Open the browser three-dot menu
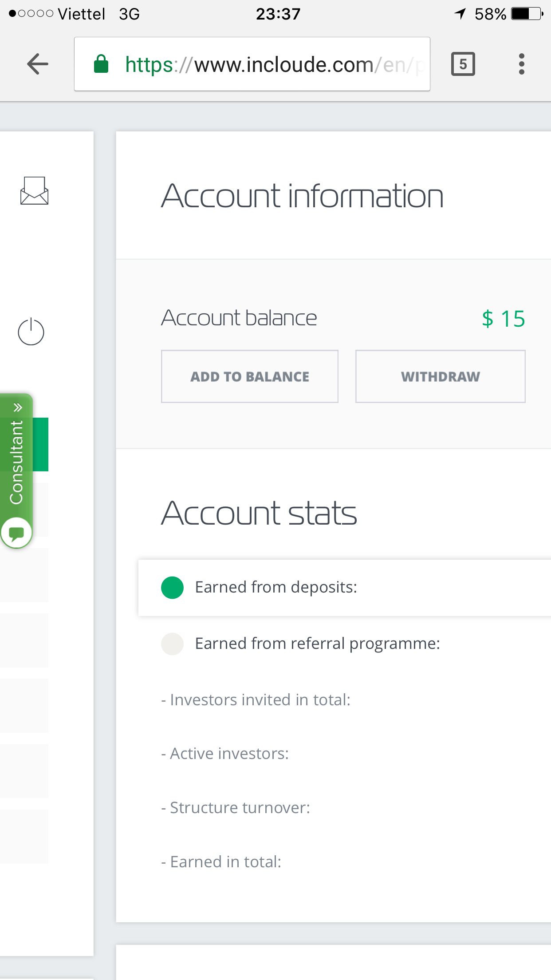The height and width of the screenshot is (980, 551). [522, 64]
